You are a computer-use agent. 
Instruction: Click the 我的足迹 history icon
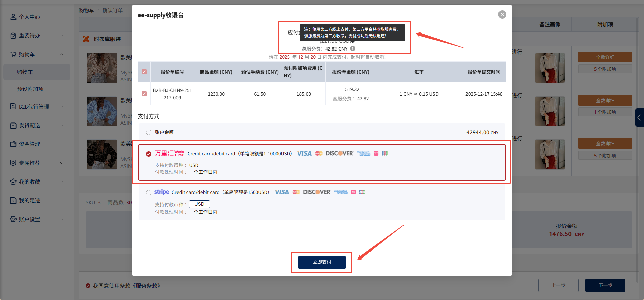click(13, 200)
